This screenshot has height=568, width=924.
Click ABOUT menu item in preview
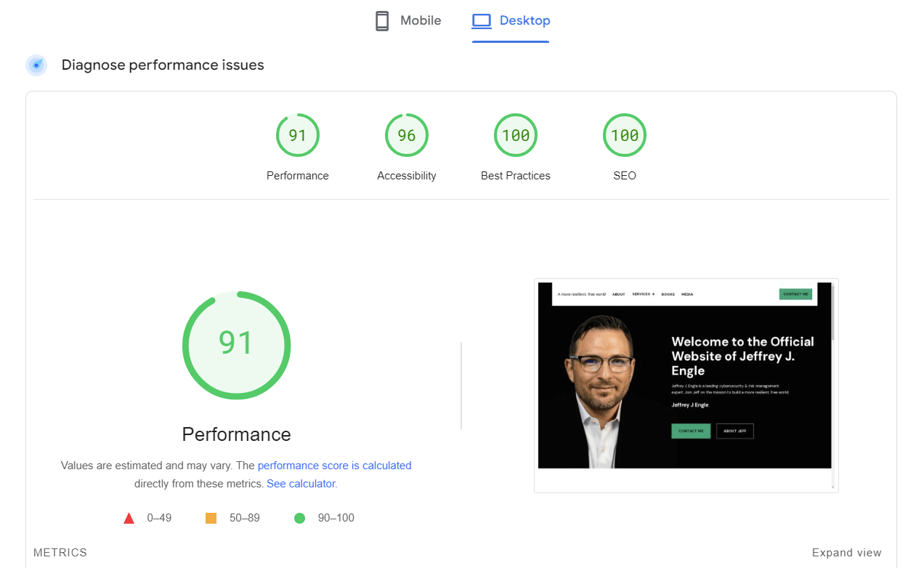click(x=618, y=294)
